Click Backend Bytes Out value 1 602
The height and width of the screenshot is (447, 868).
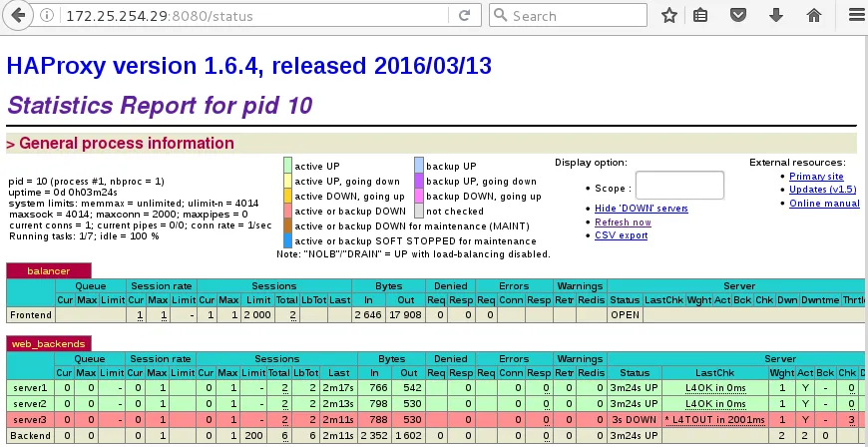[409, 435]
